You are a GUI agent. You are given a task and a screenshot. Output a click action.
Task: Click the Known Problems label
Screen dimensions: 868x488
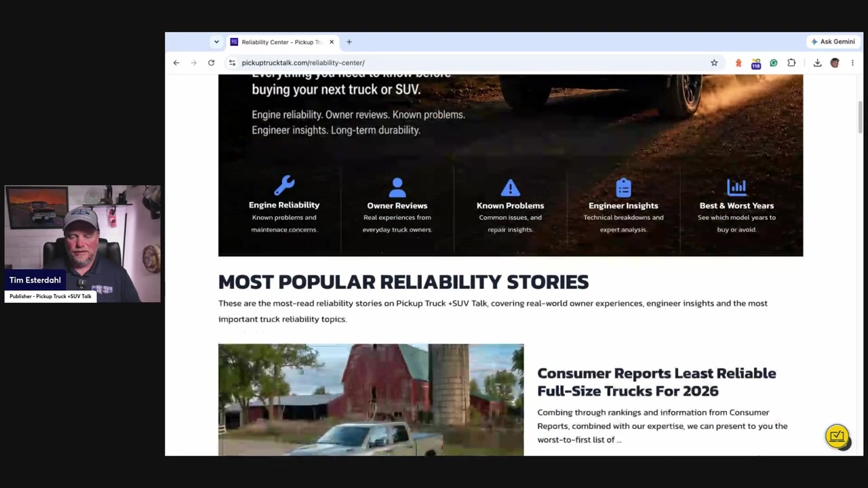[510, 205]
